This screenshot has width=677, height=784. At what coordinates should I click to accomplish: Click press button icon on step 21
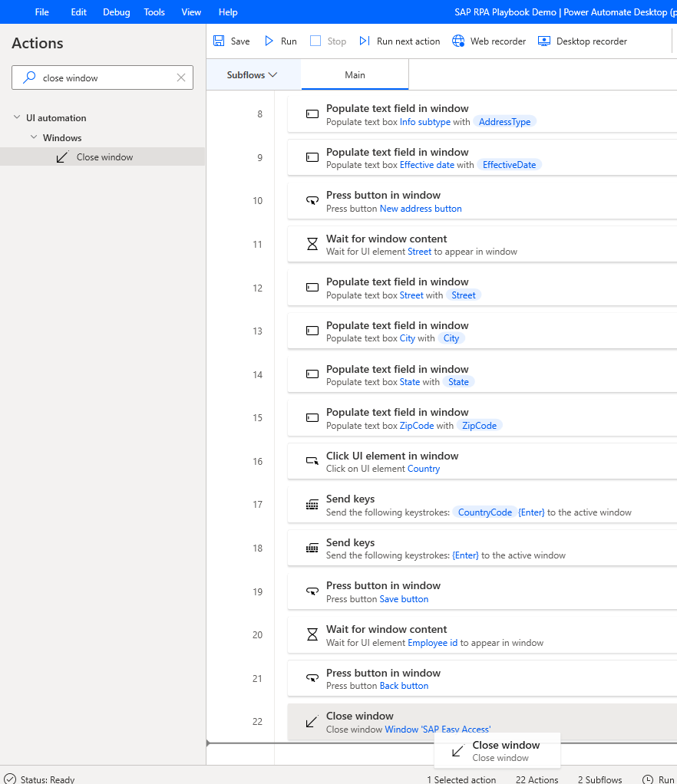pos(312,678)
